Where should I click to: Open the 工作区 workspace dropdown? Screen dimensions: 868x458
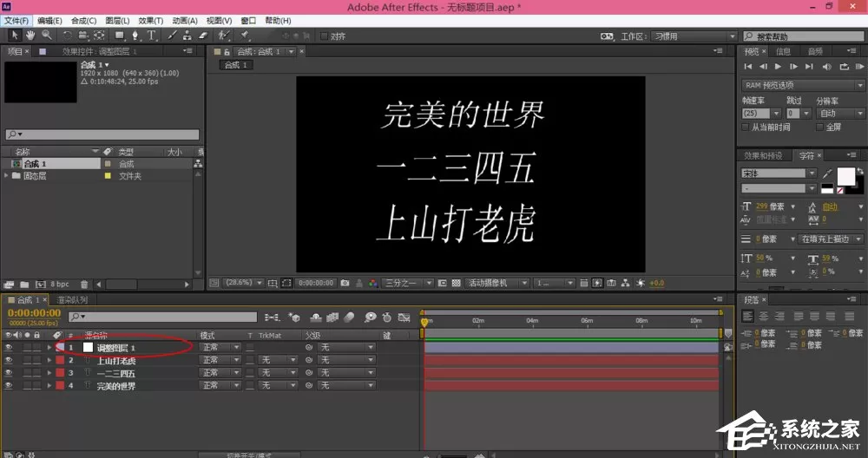click(694, 36)
